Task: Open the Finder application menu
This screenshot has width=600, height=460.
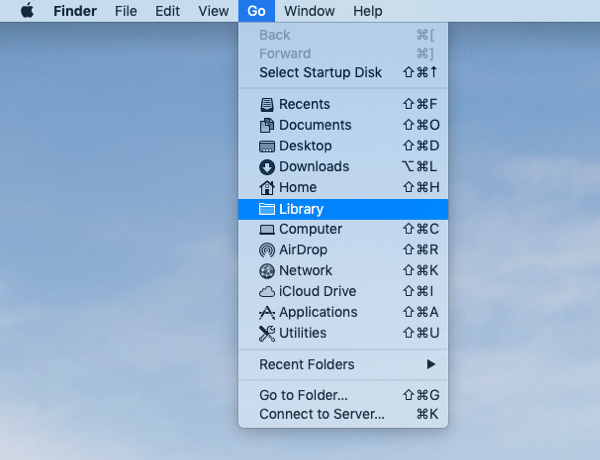Action: [x=75, y=11]
